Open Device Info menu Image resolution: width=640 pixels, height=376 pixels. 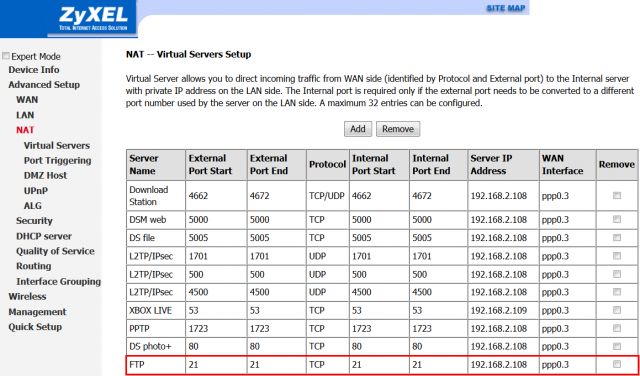tap(34, 70)
